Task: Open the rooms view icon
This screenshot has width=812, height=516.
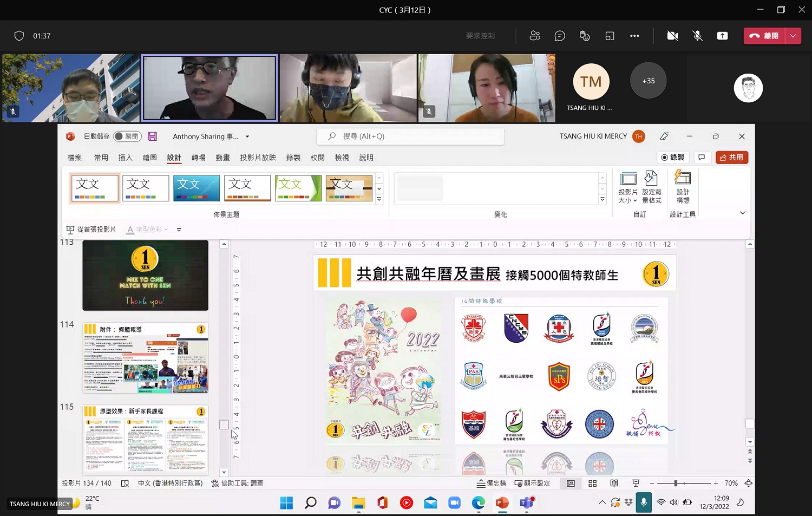Action: coord(610,36)
